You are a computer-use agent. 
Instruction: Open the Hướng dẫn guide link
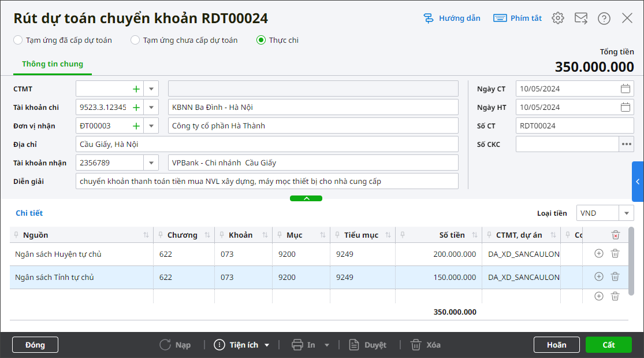pyautogui.click(x=452, y=18)
